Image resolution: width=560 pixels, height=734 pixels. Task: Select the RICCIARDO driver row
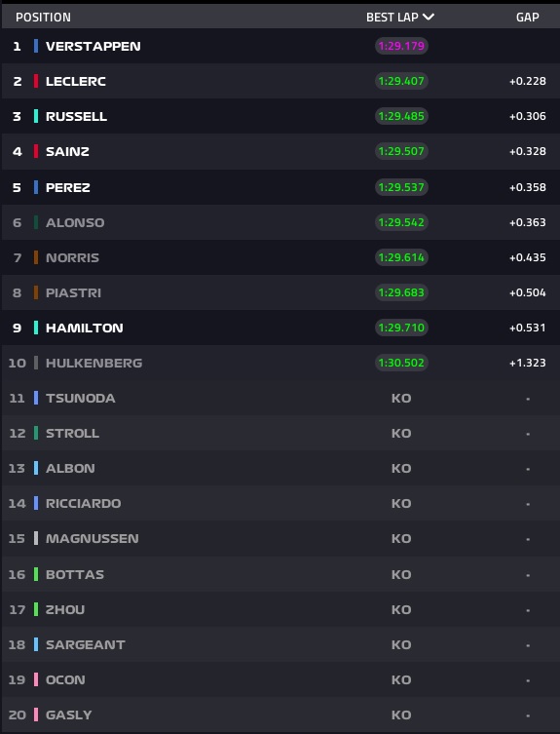click(280, 503)
